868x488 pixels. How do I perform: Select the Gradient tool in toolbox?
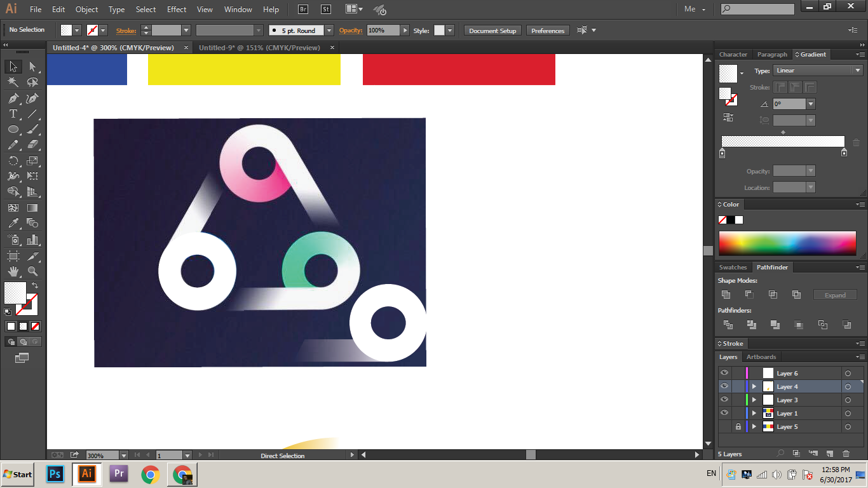[x=33, y=208]
